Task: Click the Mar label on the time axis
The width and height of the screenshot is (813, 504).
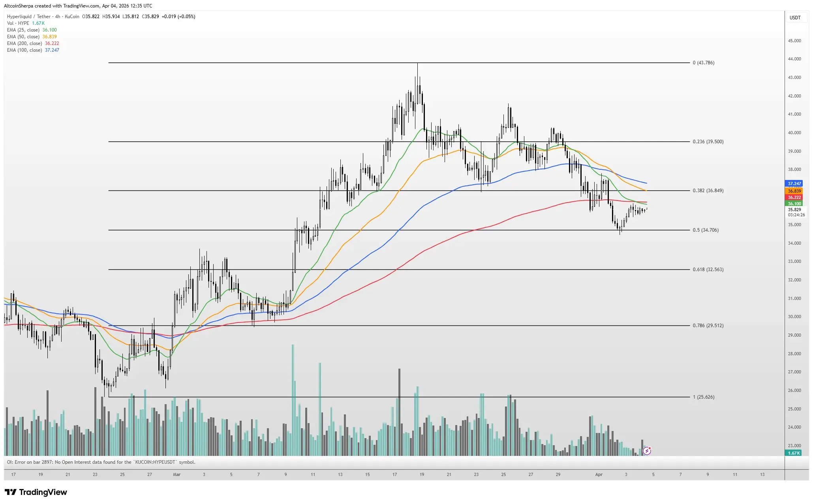Action: [176, 474]
